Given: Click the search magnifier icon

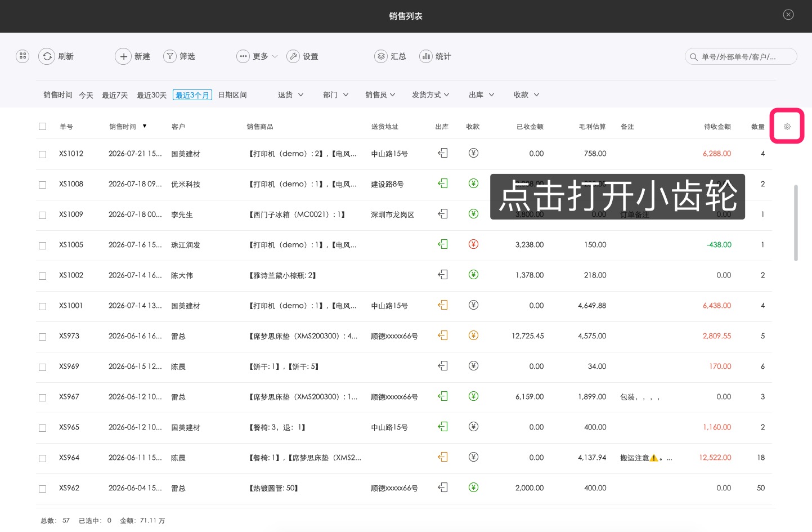Looking at the screenshot, I should [x=693, y=57].
